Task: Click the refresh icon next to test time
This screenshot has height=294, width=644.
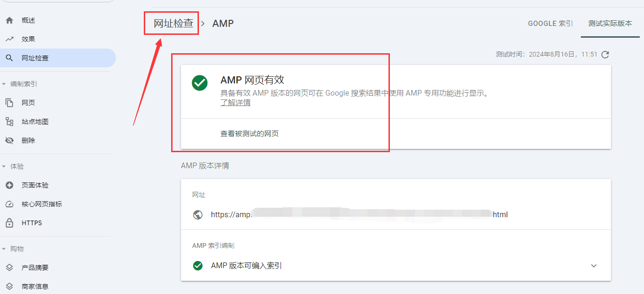Action: [605, 55]
